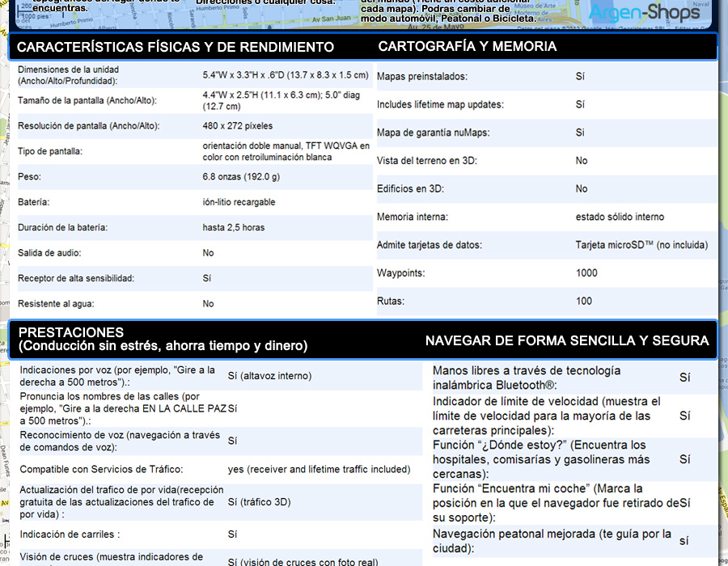
Task: Click the value "ión-litio recargable"
Action: [x=239, y=202]
